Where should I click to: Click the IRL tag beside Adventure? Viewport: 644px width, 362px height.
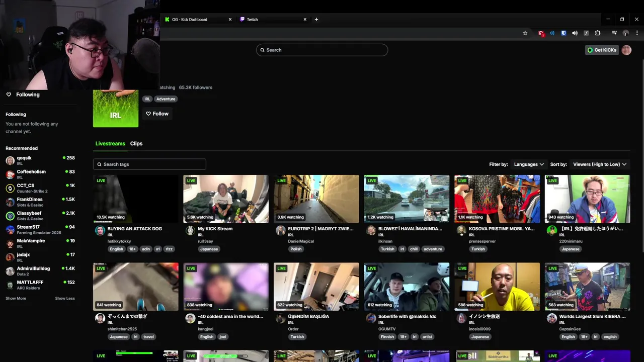pos(147,99)
